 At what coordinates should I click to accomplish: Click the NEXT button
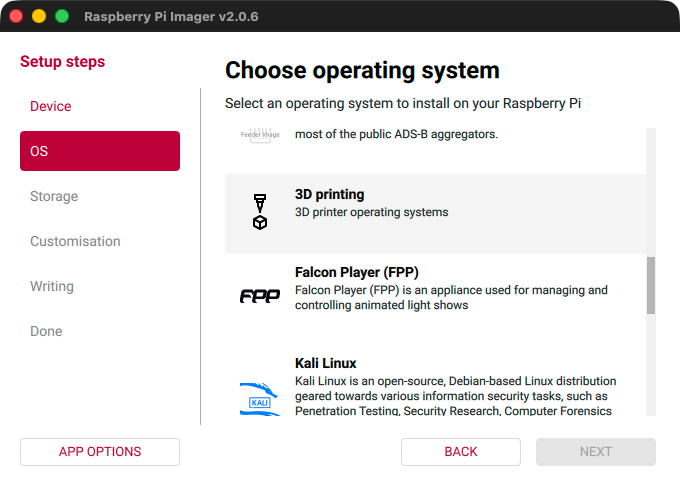point(595,452)
